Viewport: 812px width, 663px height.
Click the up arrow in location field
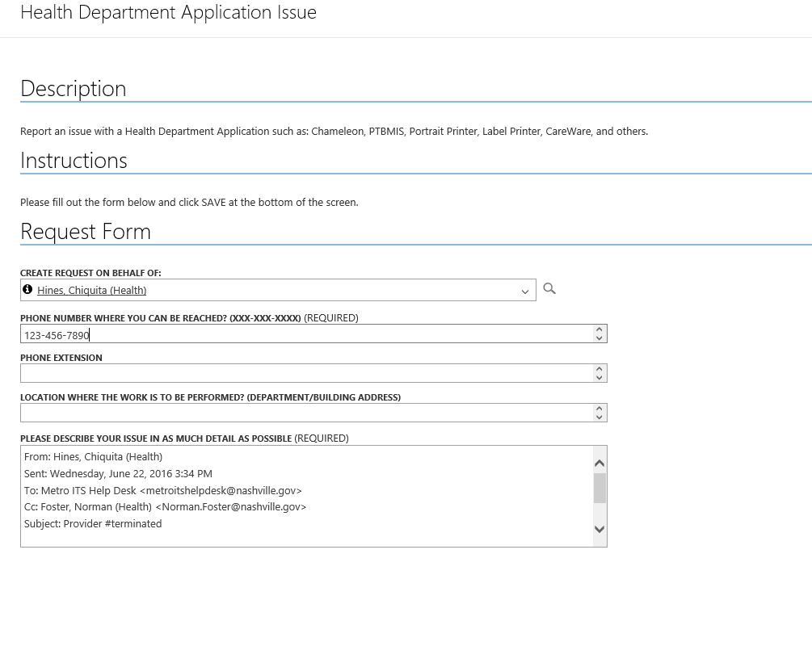click(600, 409)
